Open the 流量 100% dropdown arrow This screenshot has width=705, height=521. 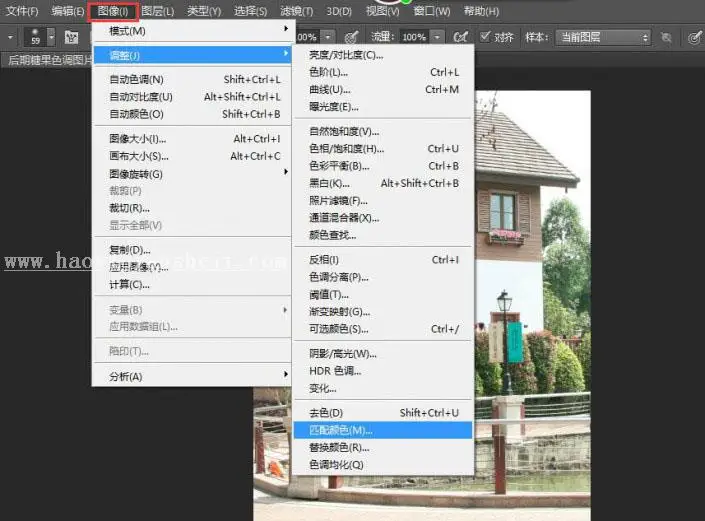tap(437, 37)
